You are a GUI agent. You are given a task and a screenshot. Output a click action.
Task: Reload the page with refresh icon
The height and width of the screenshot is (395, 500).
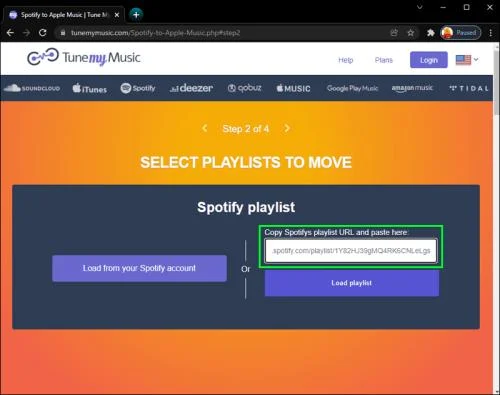coord(43,33)
